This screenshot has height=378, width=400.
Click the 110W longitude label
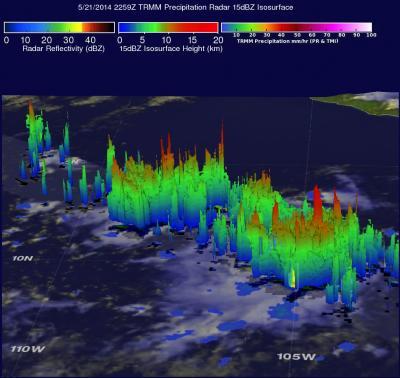point(28,349)
